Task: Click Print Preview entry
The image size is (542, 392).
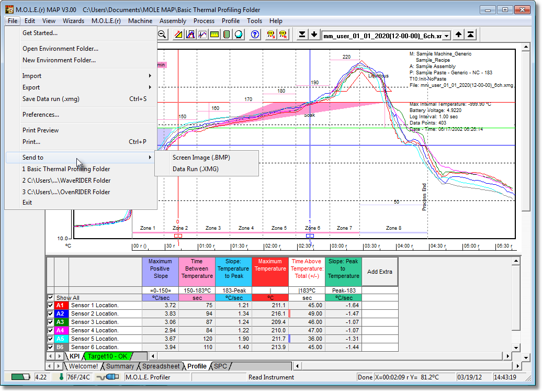Action: pyautogui.click(x=81, y=130)
